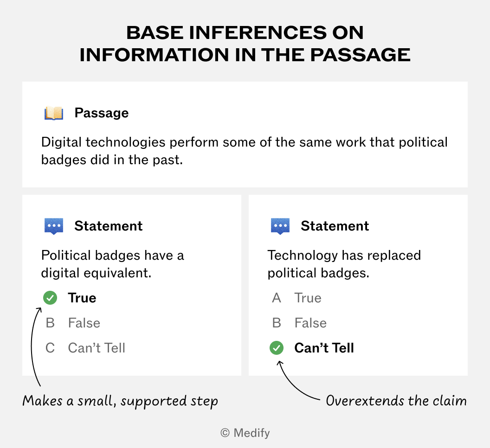Select True under the political badges statement

click(x=82, y=298)
